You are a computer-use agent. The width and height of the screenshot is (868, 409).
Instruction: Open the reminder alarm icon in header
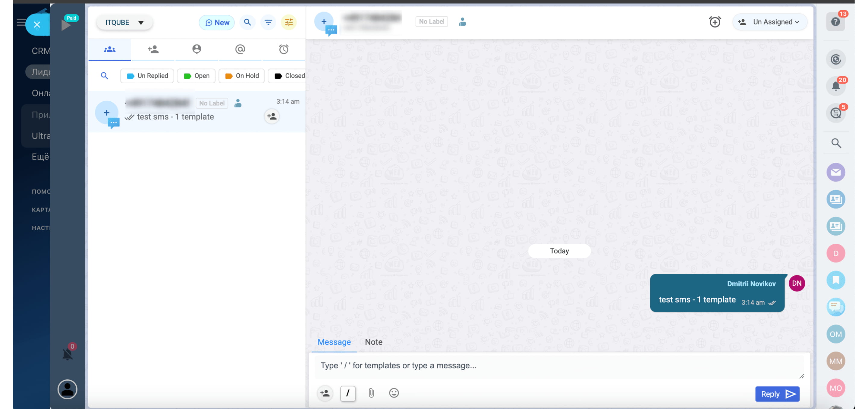[715, 22]
